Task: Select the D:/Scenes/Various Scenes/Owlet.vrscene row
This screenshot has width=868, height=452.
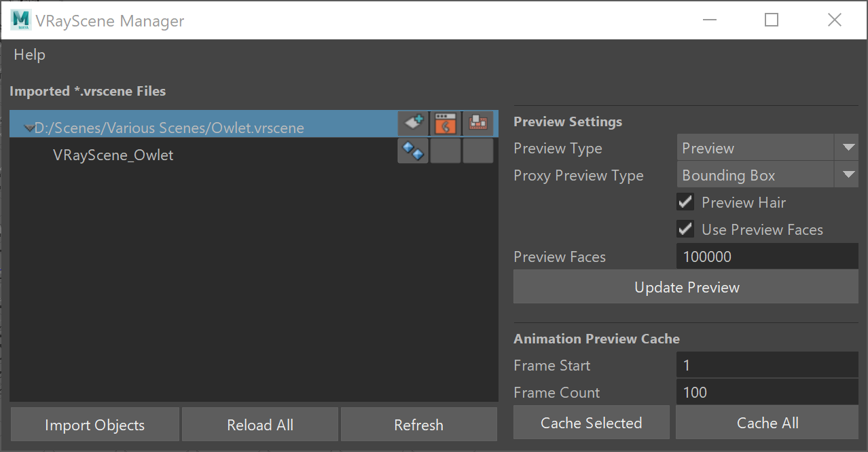Action: click(x=254, y=124)
